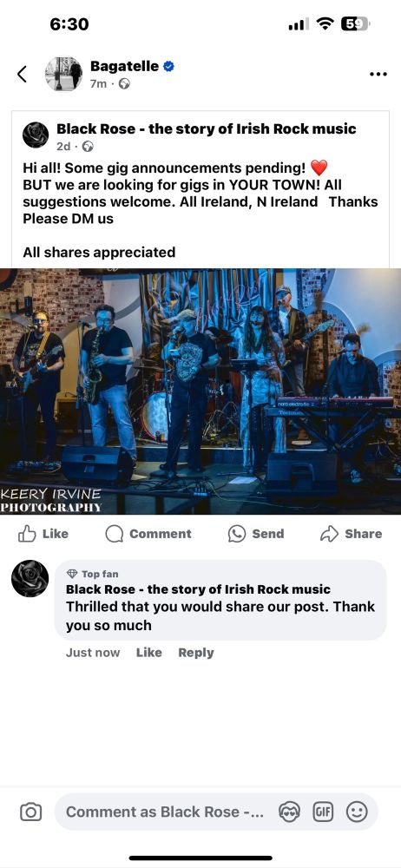Tap the Share arrow button
The image size is (401, 868).
click(x=352, y=534)
